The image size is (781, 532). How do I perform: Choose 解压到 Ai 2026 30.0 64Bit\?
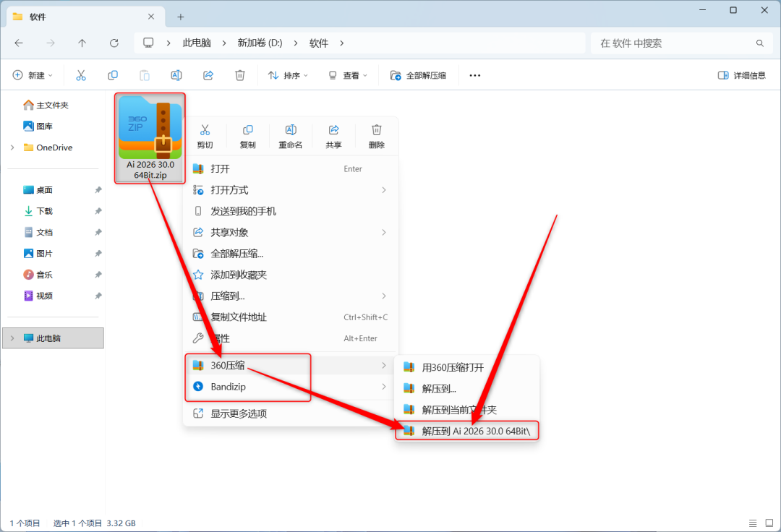[466, 431]
